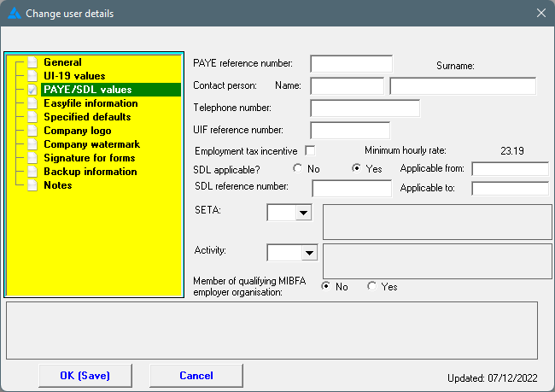
Task: Click page icon beside Backup information
Action: point(32,172)
